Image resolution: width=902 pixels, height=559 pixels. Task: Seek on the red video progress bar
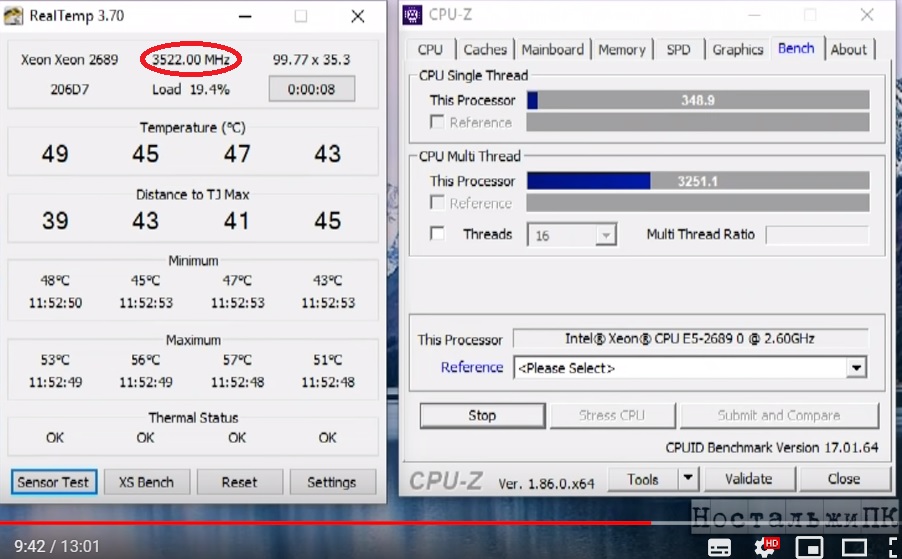pyautogui.click(x=325, y=523)
